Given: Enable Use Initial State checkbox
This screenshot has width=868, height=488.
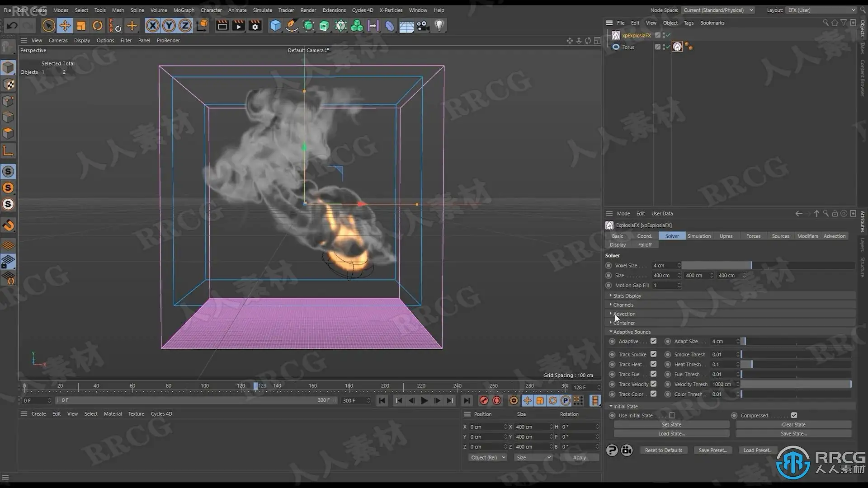Looking at the screenshot, I should point(672,415).
